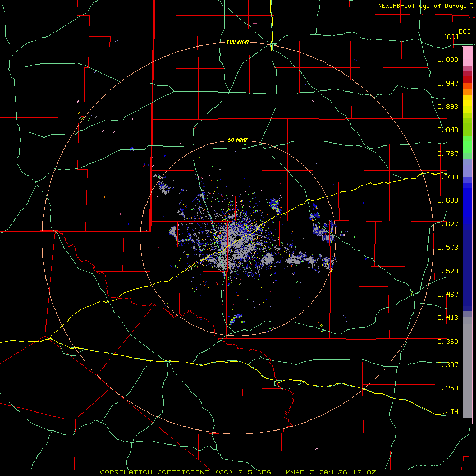Pick the red segment of the color bar
Image resolution: width=476 pixels, height=476 pixels.
click(467, 79)
